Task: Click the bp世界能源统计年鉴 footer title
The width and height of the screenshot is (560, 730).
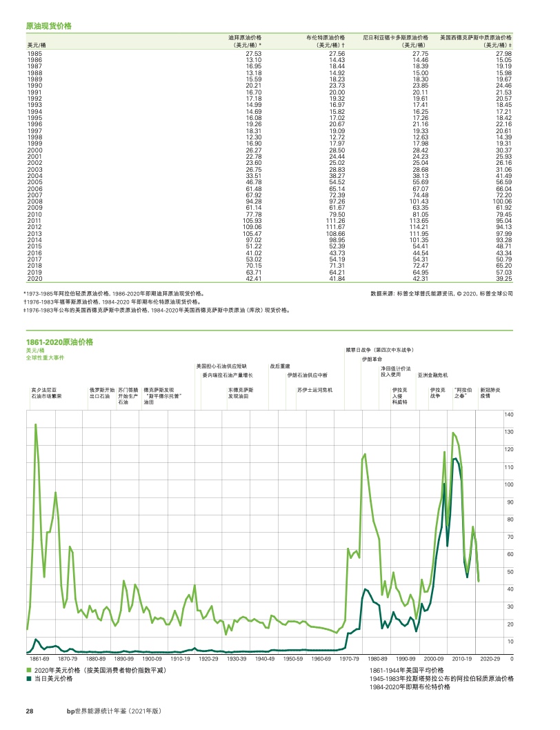Action: (x=112, y=711)
